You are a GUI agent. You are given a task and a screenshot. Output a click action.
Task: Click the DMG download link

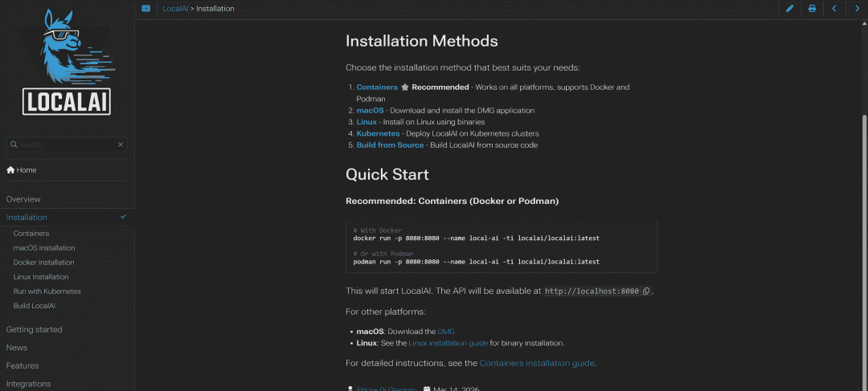tap(446, 332)
